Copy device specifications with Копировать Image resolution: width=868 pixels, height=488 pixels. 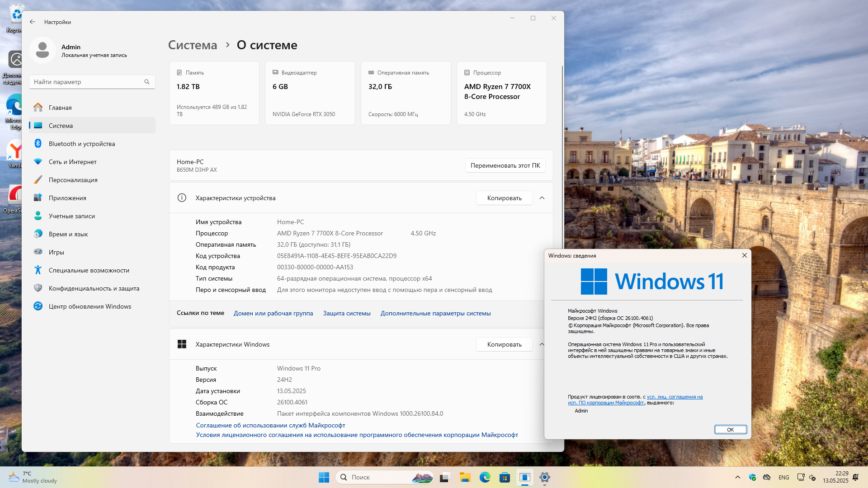pos(504,198)
